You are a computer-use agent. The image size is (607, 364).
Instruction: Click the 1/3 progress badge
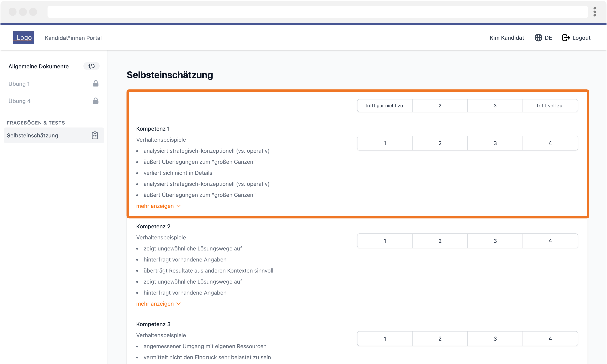(x=91, y=66)
